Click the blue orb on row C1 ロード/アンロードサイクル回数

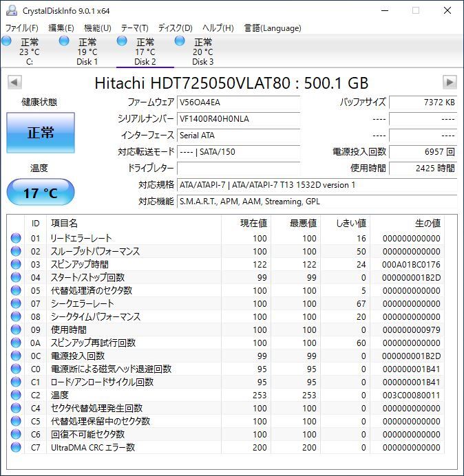[16, 382]
